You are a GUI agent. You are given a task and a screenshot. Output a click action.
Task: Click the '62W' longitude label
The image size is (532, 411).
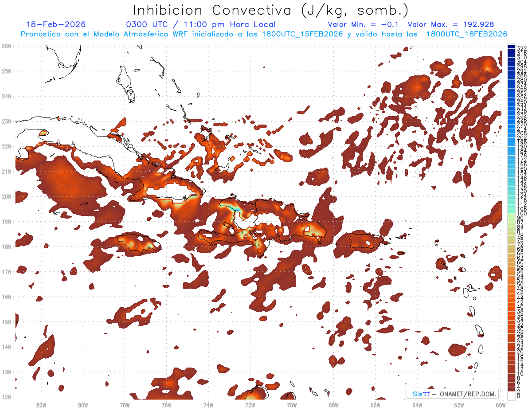click(459, 405)
